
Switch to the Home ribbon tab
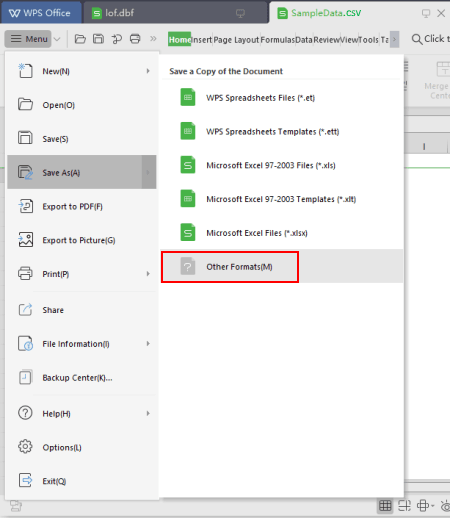pos(179,40)
